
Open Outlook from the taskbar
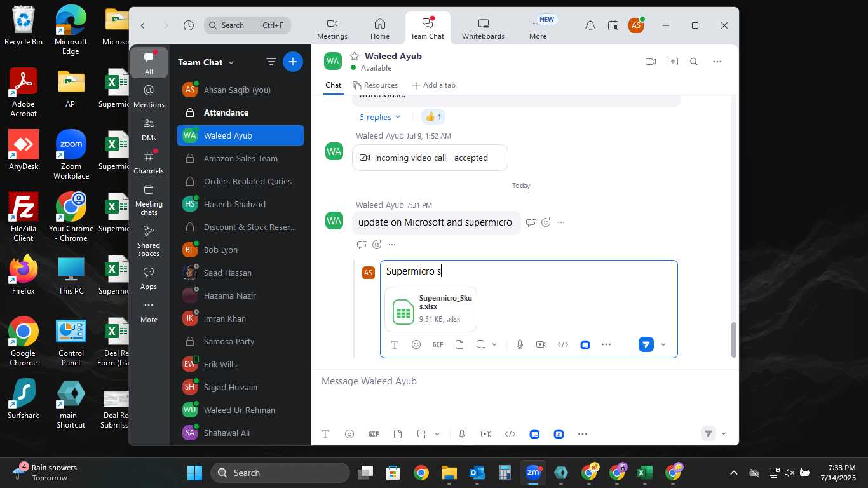tap(477, 473)
